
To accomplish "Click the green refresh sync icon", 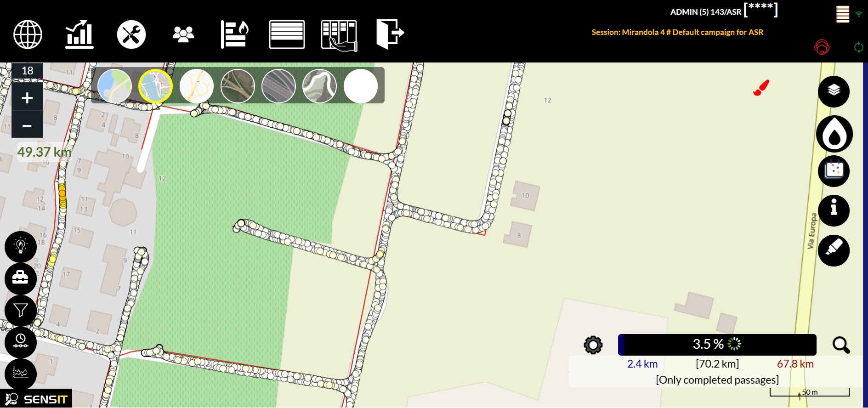I will coord(858,47).
